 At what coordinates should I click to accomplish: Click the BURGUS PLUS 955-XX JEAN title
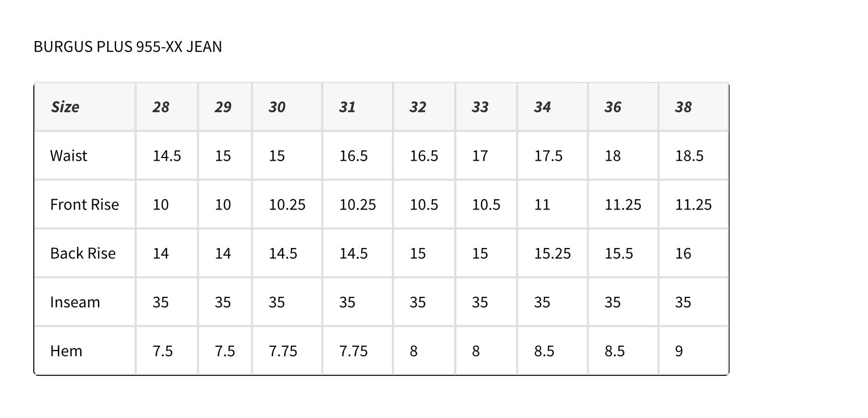pos(127,47)
